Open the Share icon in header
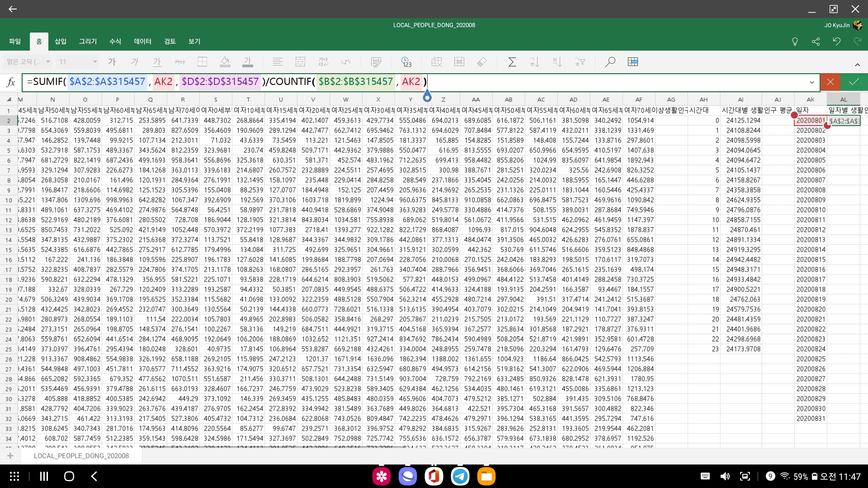Image resolution: width=868 pixels, height=488 pixels. click(x=816, y=42)
